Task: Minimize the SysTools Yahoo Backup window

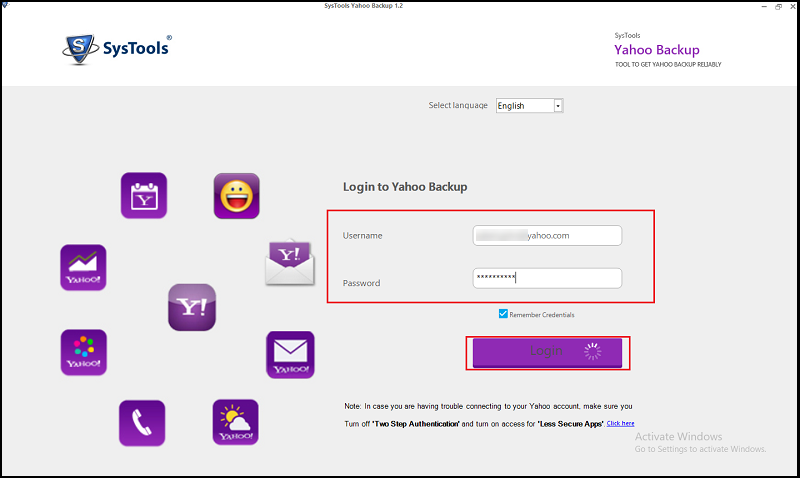Action: [x=764, y=7]
